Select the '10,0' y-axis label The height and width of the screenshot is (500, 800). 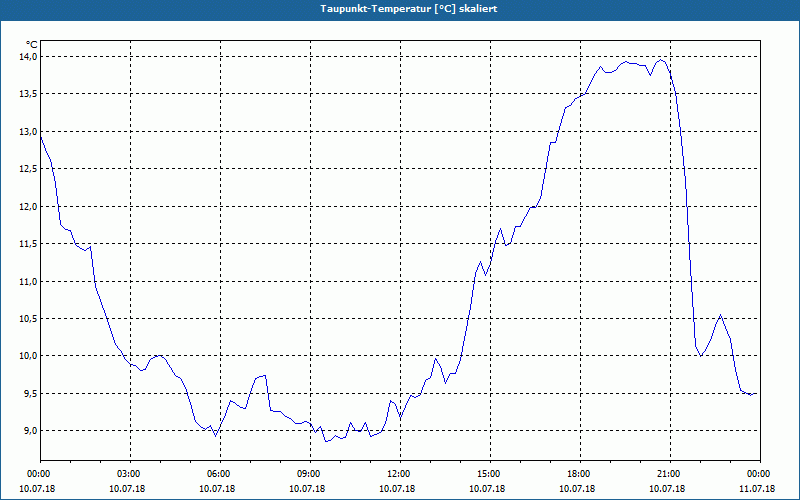[29, 356]
